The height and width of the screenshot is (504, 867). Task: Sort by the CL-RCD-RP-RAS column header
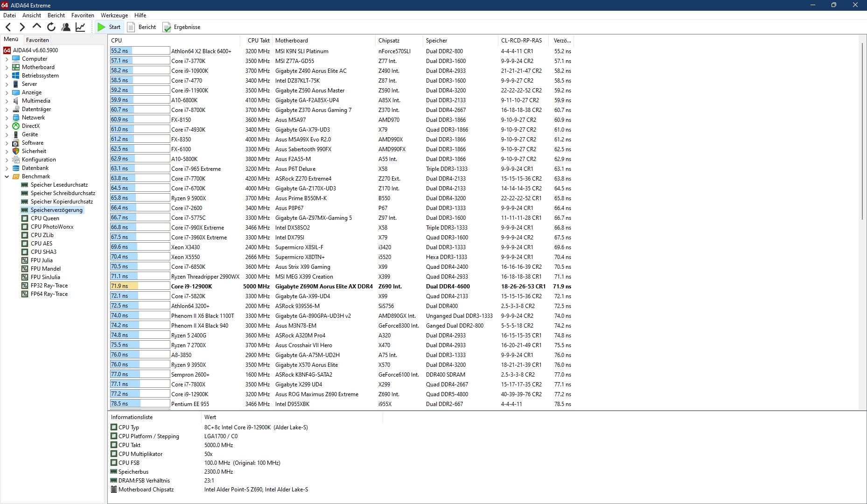point(523,41)
